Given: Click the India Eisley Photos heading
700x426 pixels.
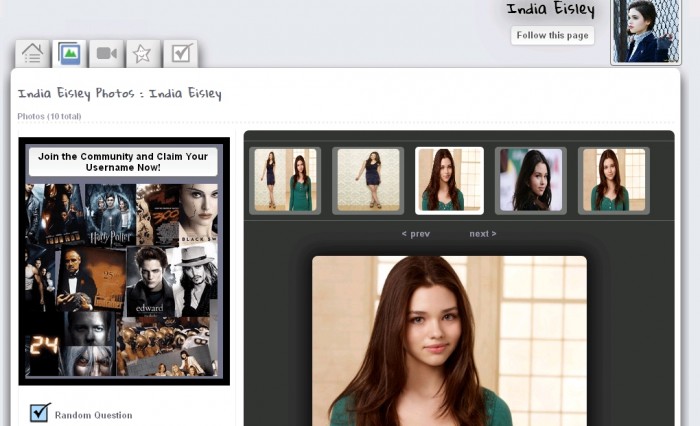Looking at the screenshot, I should click(x=119, y=94).
